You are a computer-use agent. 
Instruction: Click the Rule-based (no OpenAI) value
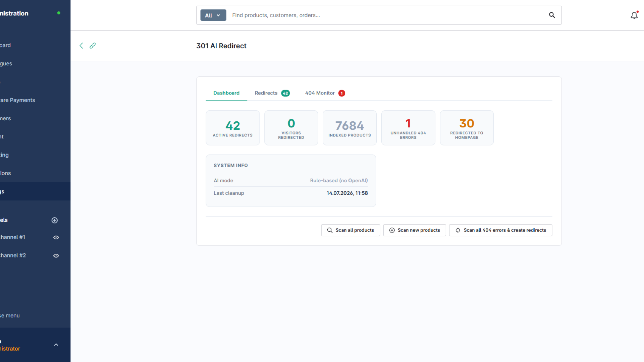[339, 181]
